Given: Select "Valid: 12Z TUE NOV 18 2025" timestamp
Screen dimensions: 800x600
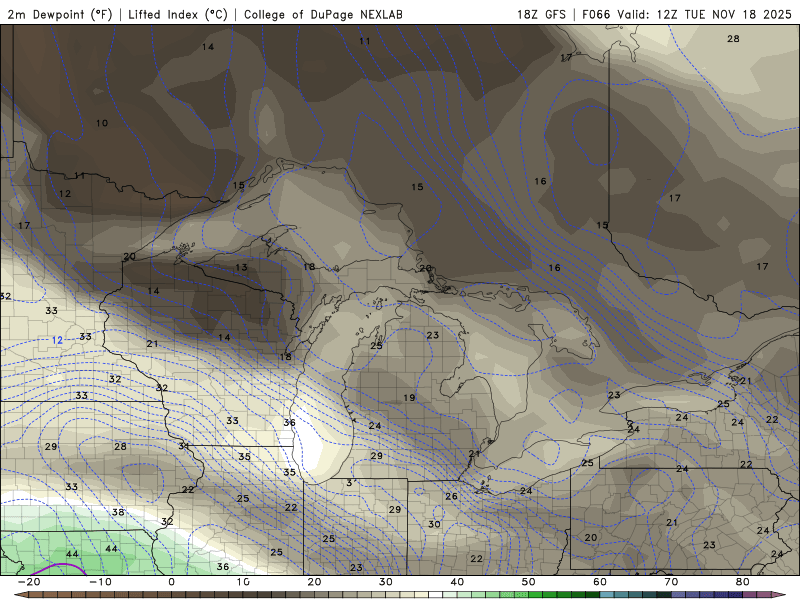Looking at the screenshot, I should point(704,14).
